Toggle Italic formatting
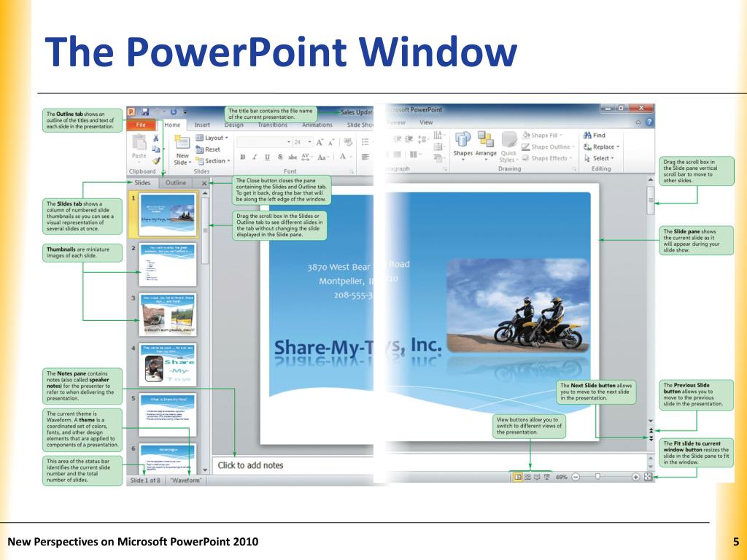The width and height of the screenshot is (747, 560). (255, 157)
